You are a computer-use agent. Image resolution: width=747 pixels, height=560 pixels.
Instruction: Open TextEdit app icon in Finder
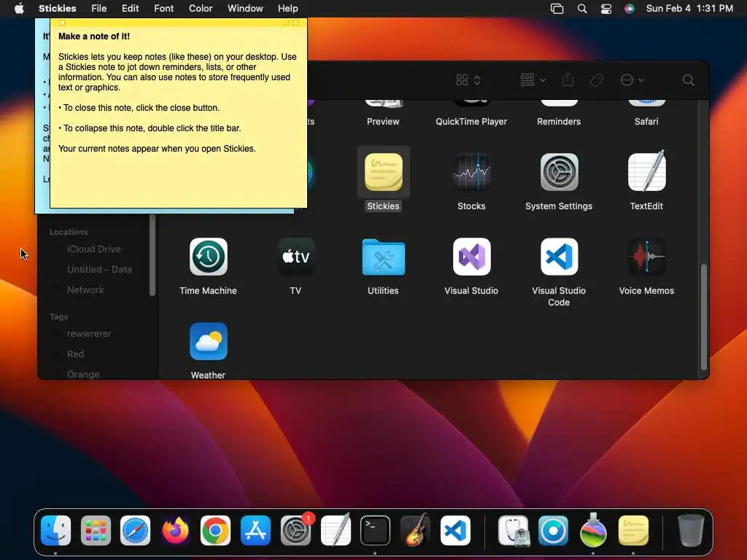tap(646, 171)
